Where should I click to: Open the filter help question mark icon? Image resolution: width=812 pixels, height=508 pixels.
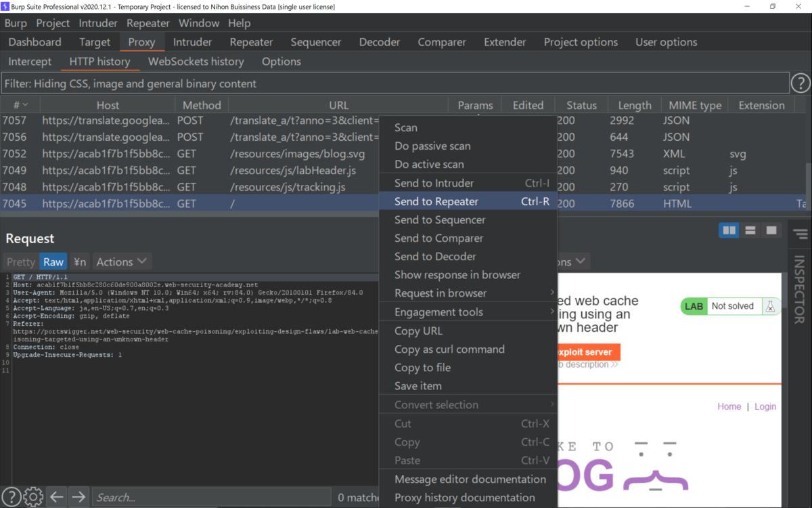(x=800, y=83)
